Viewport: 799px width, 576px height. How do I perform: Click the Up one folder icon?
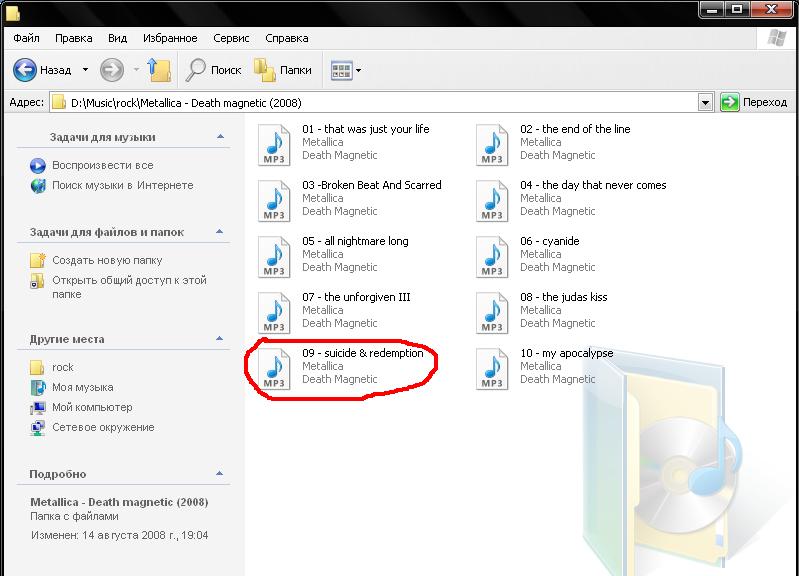point(158,70)
